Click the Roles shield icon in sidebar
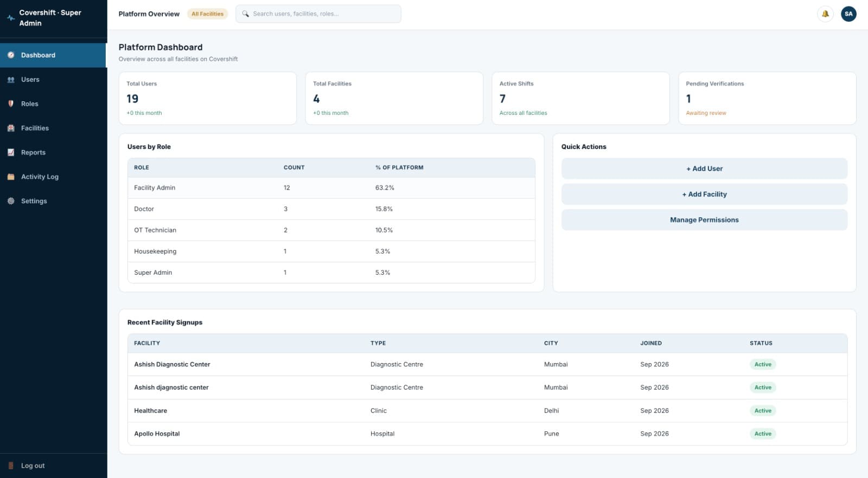Screen dimensions: 868x478 tap(11, 104)
